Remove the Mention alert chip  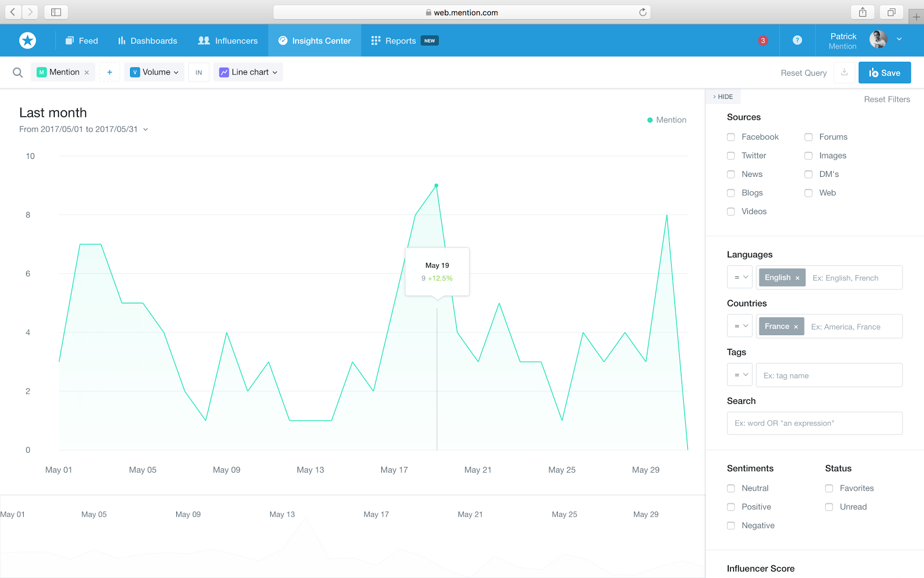pos(87,73)
